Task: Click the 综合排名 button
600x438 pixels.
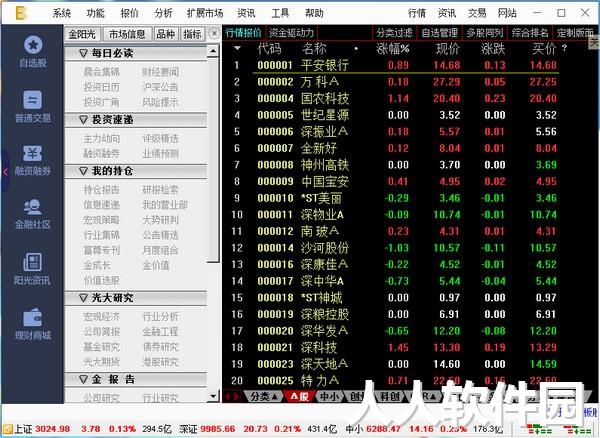Action: (530, 33)
